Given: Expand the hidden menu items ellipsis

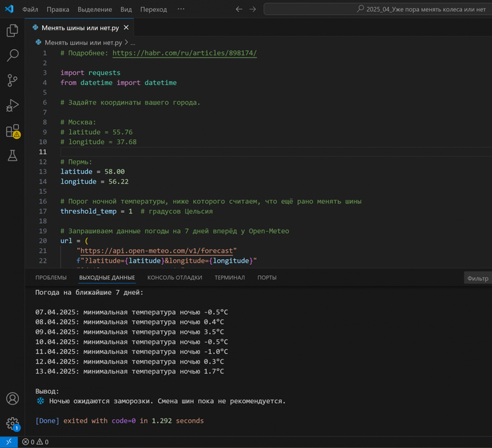Looking at the screenshot, I should (181, 9).
